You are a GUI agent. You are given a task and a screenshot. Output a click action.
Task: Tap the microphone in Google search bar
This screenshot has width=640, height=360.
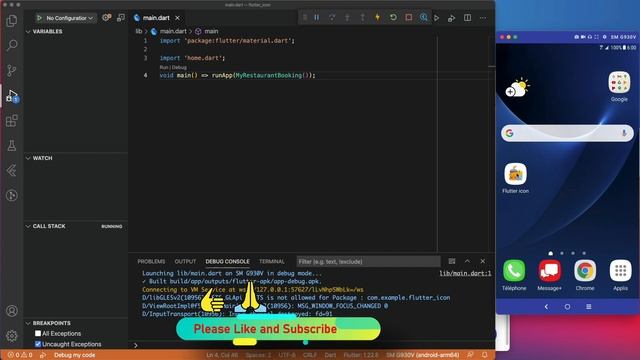click(x=624, y=133)
